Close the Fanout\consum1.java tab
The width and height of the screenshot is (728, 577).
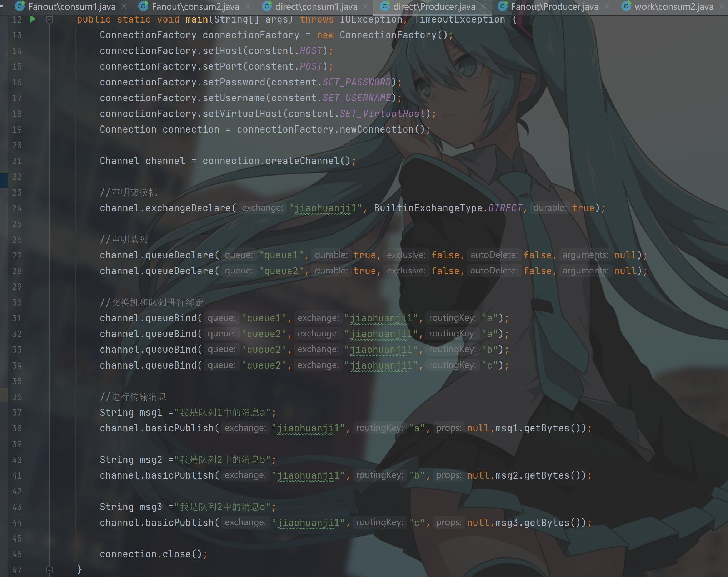click(124, 6)
